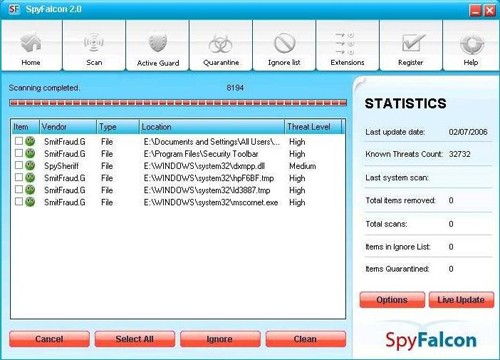Sort by Item column header
Image resolution: width=500 pixels, height=360 pixels.
pyautogui.click(x=25, y=127)
